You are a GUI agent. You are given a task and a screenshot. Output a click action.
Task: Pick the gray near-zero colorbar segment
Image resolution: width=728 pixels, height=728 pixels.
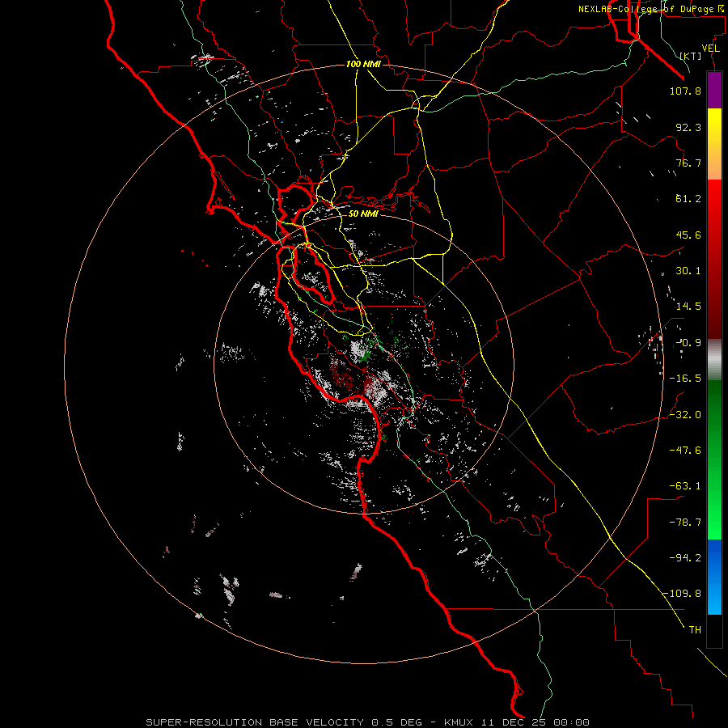point(714,360)
